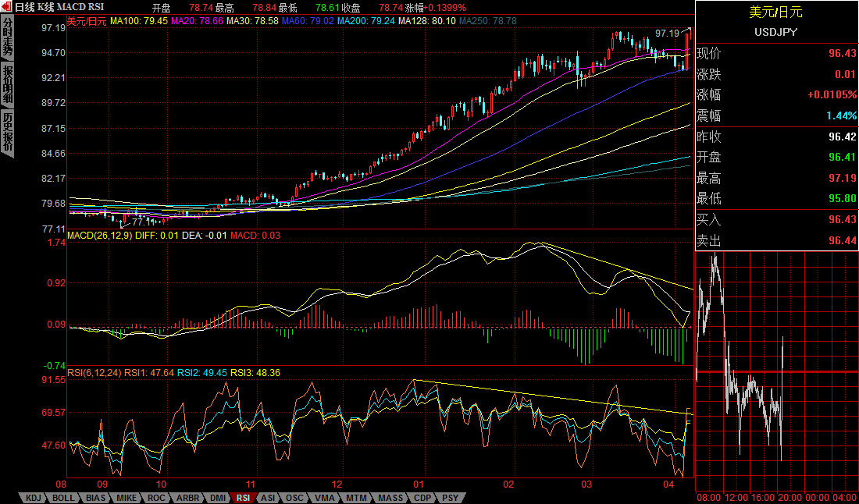The image size is (859, 504).
Task: Select the PSY indicator tab
Action: 451,498
